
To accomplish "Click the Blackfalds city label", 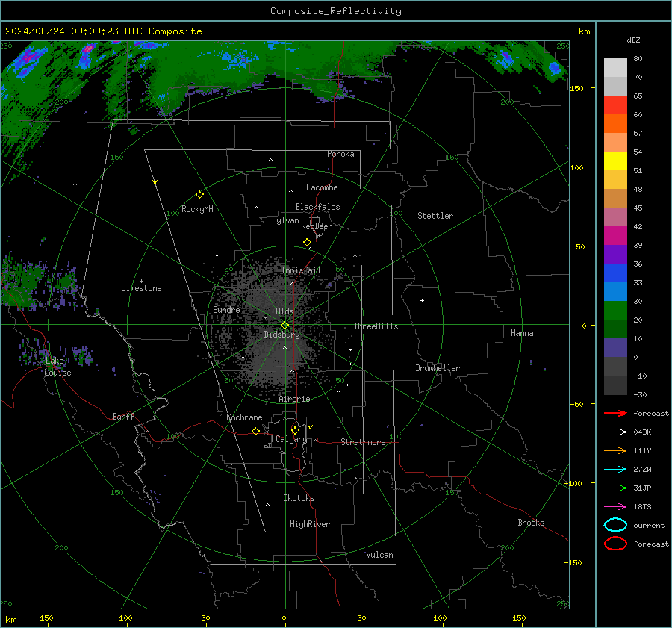I will point(317,207).
